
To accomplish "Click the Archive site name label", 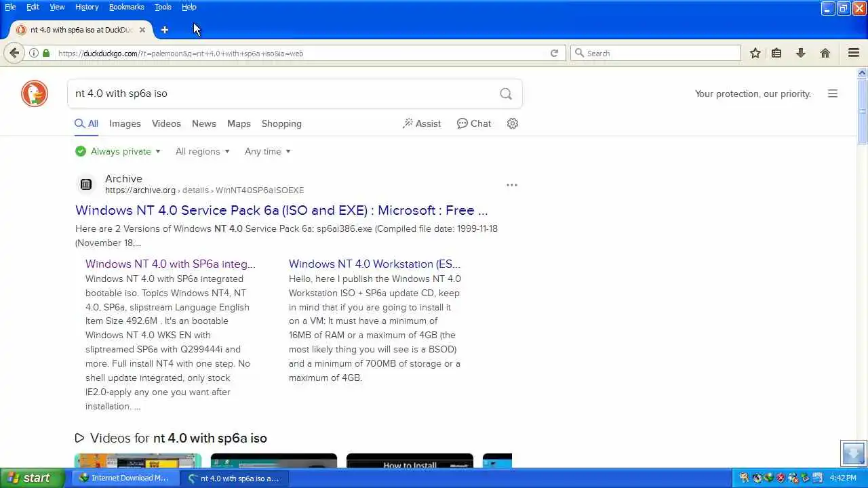I will tap(123, 178).
